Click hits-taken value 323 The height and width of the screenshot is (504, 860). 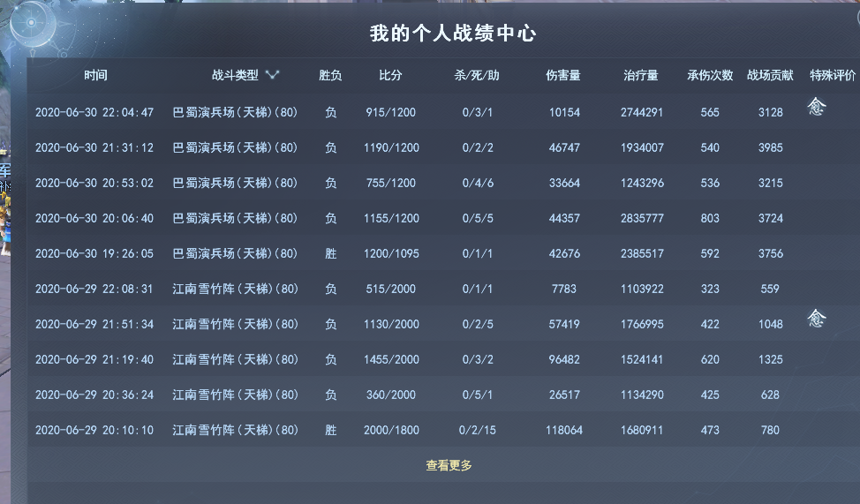710,289
